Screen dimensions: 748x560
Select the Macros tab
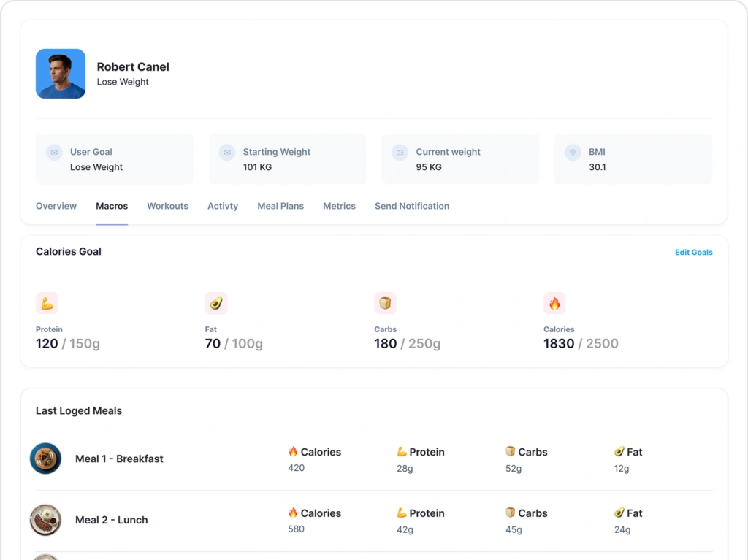click(x=112, y=206)
